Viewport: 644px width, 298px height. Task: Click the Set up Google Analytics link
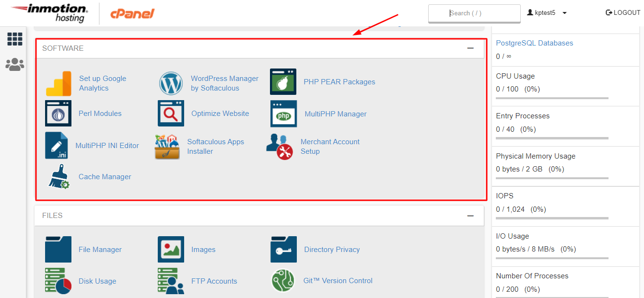tap(103, 83)
